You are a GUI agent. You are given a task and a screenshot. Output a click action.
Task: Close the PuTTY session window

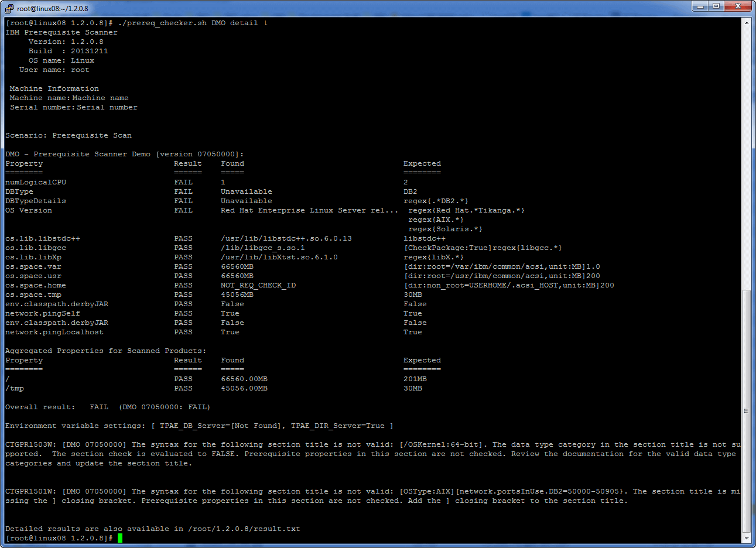[x=738, y=6]
